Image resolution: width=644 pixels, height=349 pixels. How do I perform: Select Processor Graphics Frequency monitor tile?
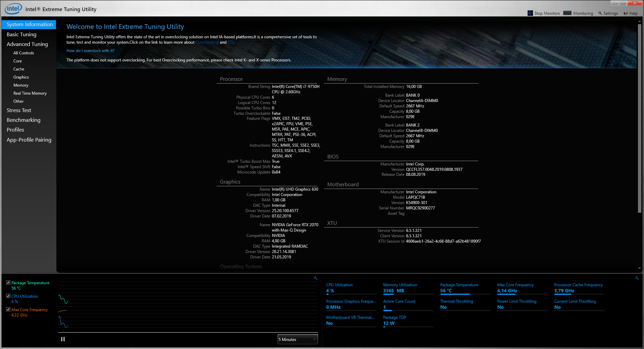[x=351, y=304]
